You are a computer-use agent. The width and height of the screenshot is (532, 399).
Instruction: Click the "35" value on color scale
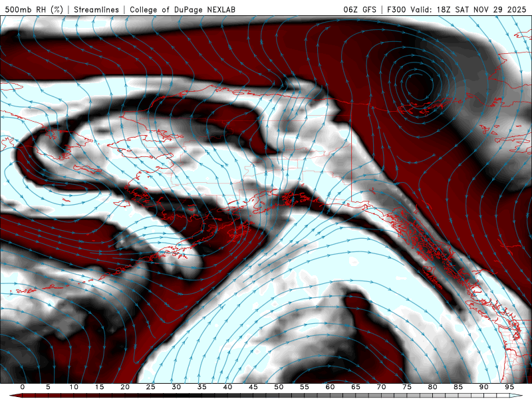tap(202, 387)
